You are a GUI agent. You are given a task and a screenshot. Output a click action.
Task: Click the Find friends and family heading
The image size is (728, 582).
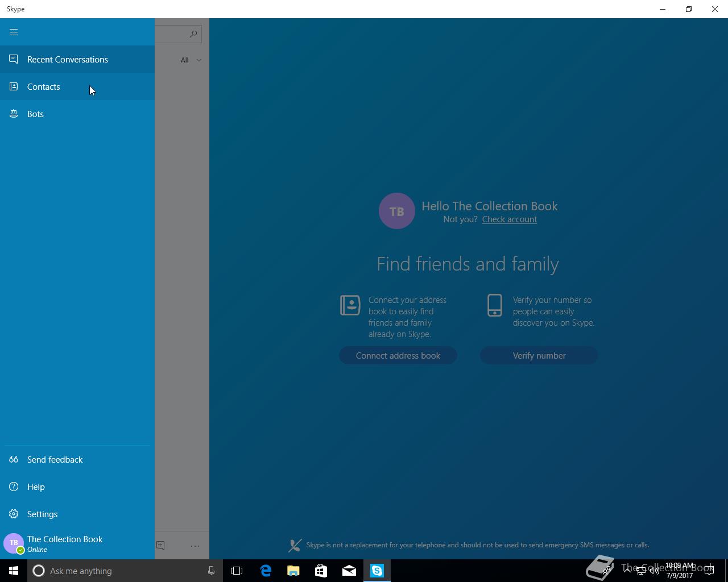(468, 264)
